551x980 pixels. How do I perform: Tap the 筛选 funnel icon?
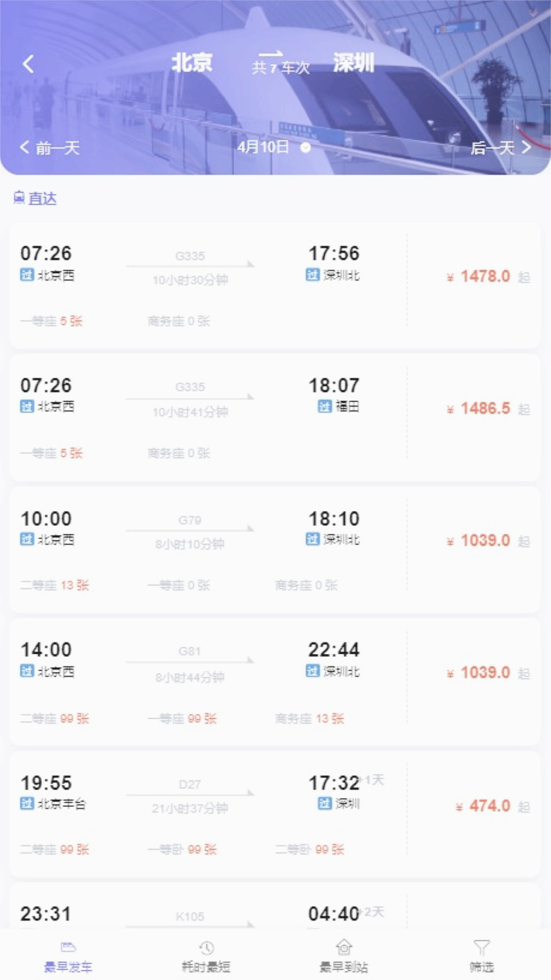(x=482, y=948)
